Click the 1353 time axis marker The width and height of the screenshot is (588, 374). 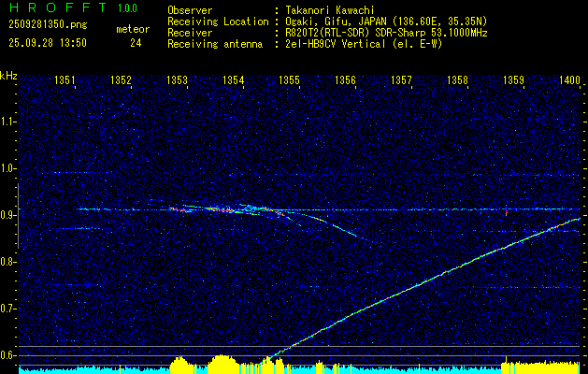point(177,79)
